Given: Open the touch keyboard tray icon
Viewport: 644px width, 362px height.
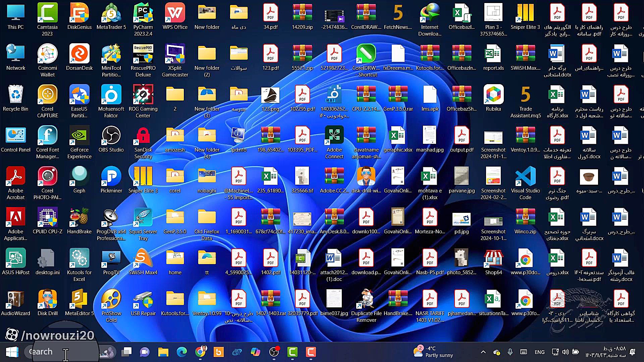Looking at the screenshot, I should click(524, 352).
